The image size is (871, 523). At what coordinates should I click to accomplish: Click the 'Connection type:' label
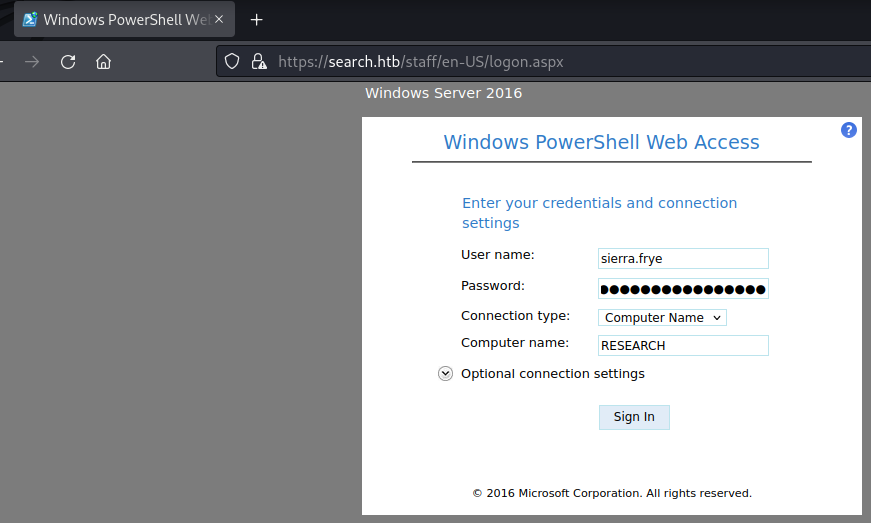point(515,316)
